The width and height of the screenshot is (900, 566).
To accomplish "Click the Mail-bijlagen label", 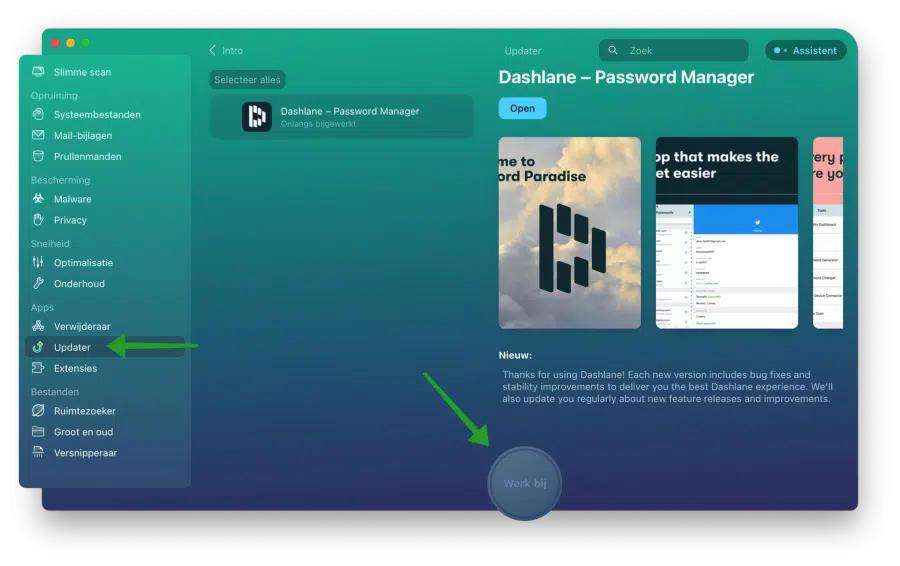I will (x=83, y=135).
